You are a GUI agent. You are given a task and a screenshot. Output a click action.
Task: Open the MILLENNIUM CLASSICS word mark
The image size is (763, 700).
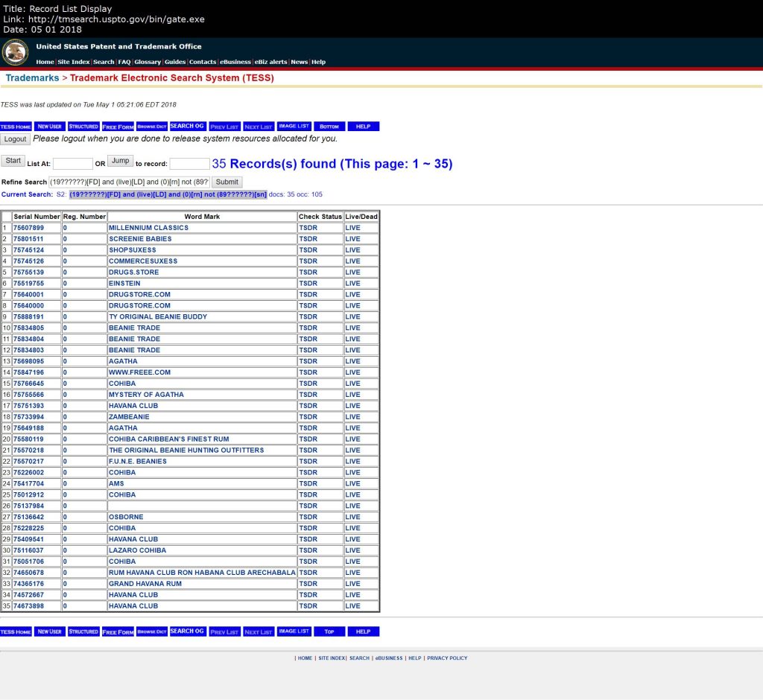point(148,228)
